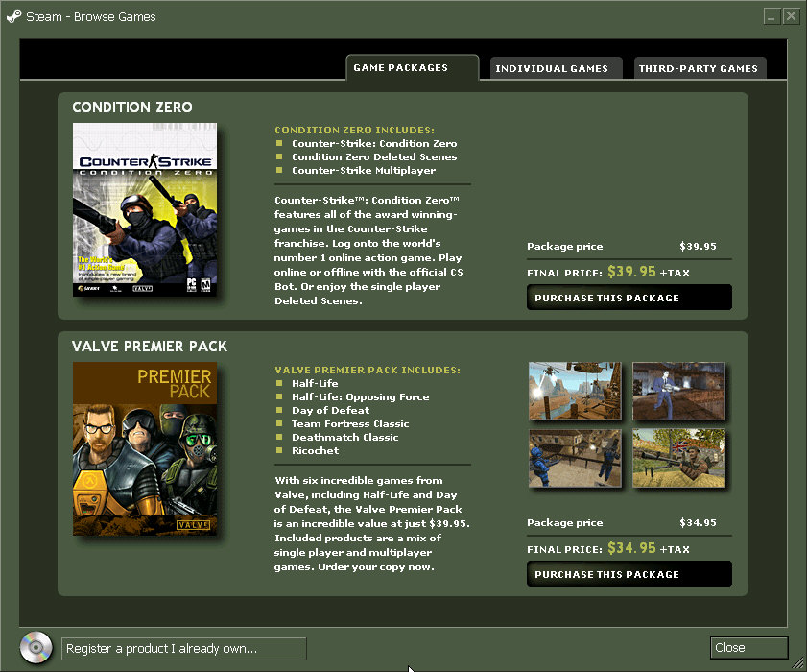Click the Counter-Strike Condition Zero box art
This screenshot has height=672, width=807.
point(145,209)
